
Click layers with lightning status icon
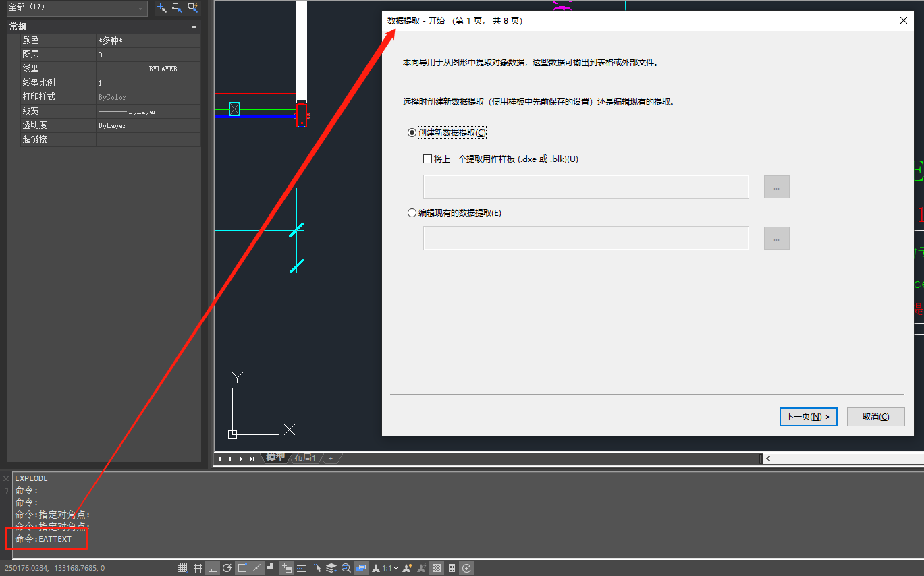point(331,568)
